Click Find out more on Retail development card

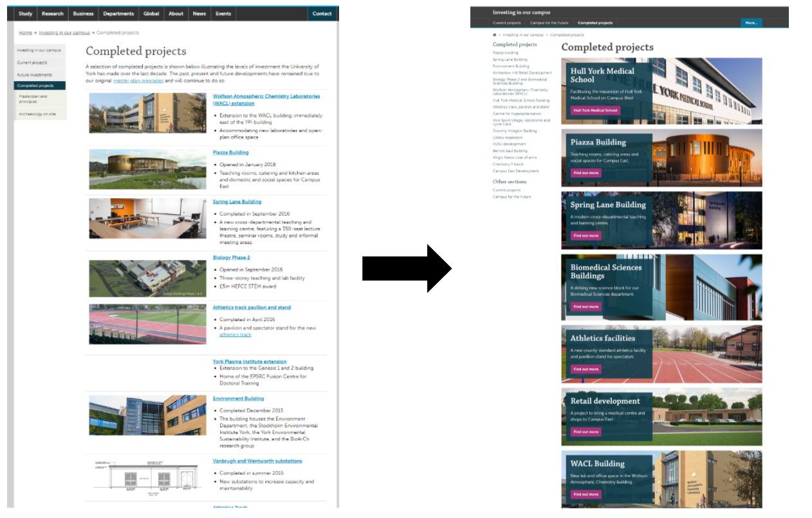point(586,432)
